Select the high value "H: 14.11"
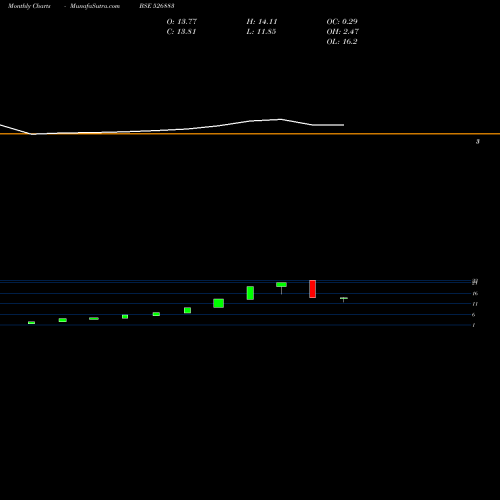 tap(262, 22)
